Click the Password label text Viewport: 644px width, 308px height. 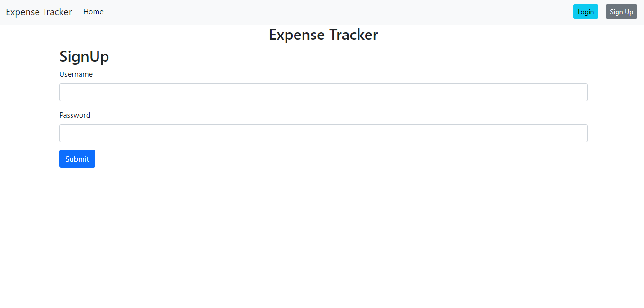coord(74,115)
